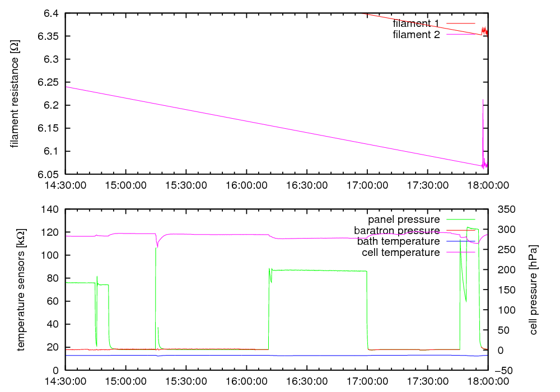The width and height of the screenshot is (560, 392).
Task: Click the 16:00:00 tick on the upper plot
Action: (x=246, y=184)
